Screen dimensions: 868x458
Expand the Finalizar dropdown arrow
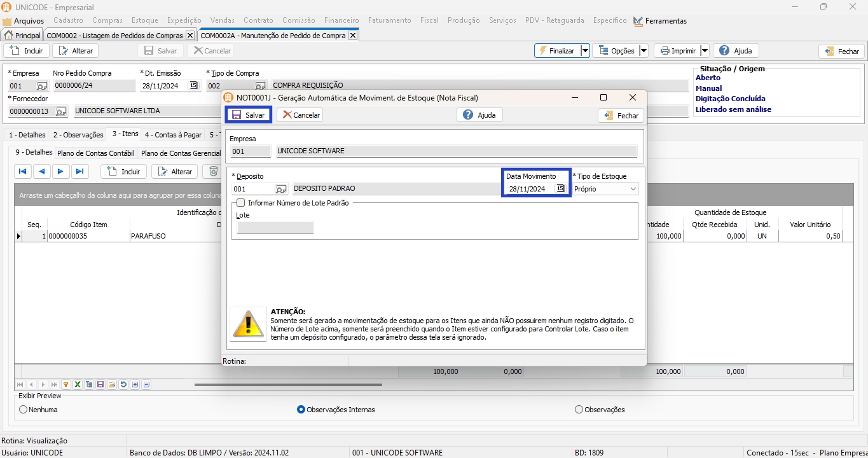click(585, 51)
